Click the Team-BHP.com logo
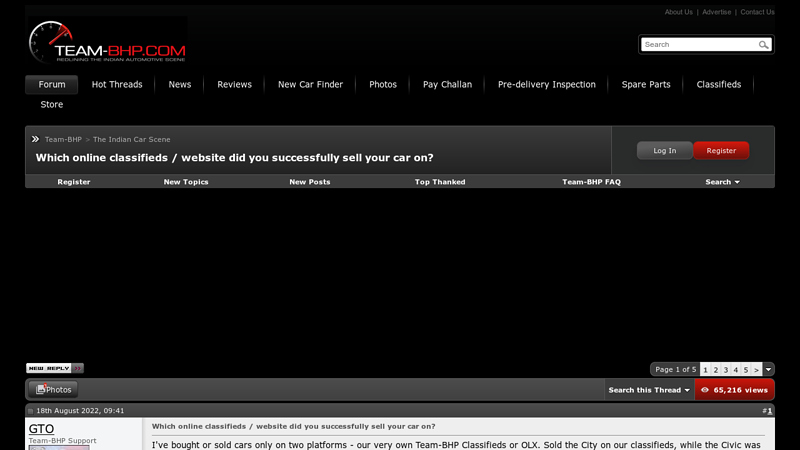The image size is (800, 450). [x=107, y=41]
